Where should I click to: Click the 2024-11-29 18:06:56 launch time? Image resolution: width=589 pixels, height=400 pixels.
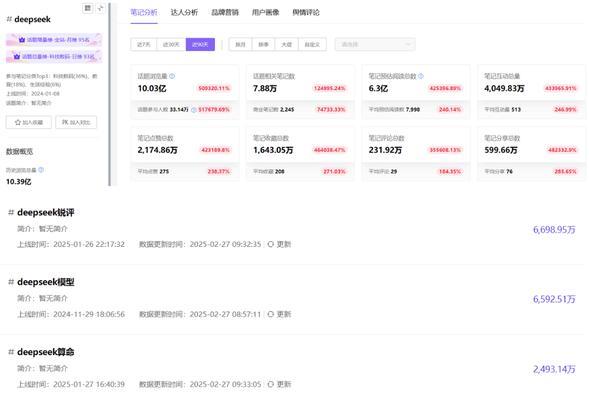(x=89, y=314)
